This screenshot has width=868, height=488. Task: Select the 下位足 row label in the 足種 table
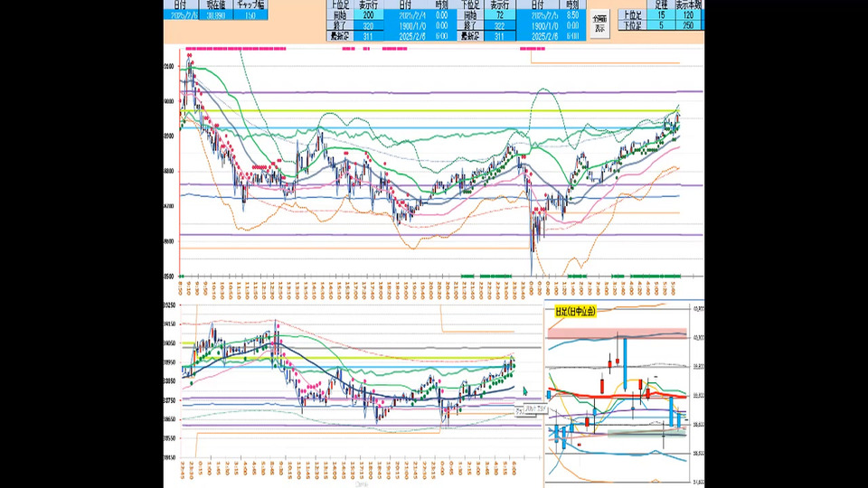click(x=632, y=25)
